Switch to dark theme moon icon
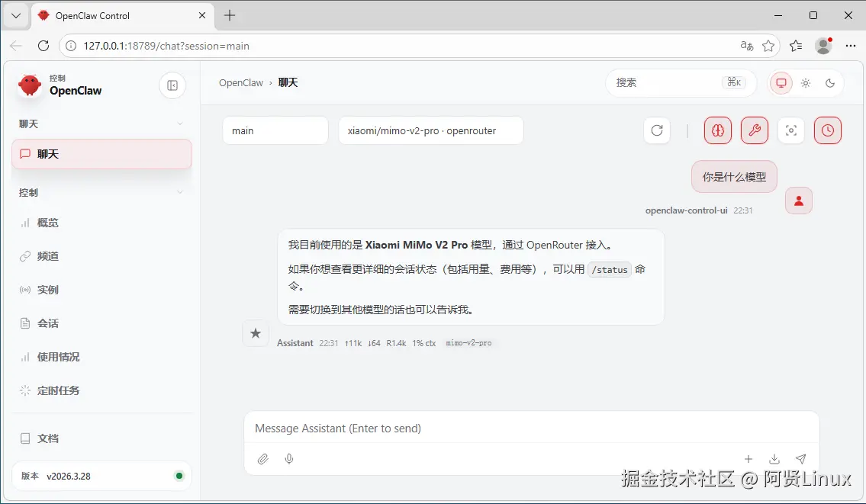The image size is (866, 504). coord(829,83)
